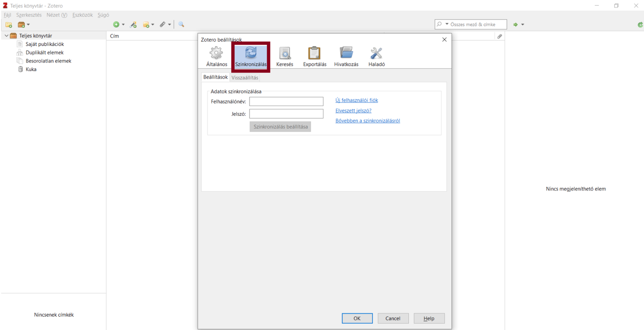Collapse the Teljes könyvtár tree node
The width and height of the screenshot is (644, 330).
(6, 36)
